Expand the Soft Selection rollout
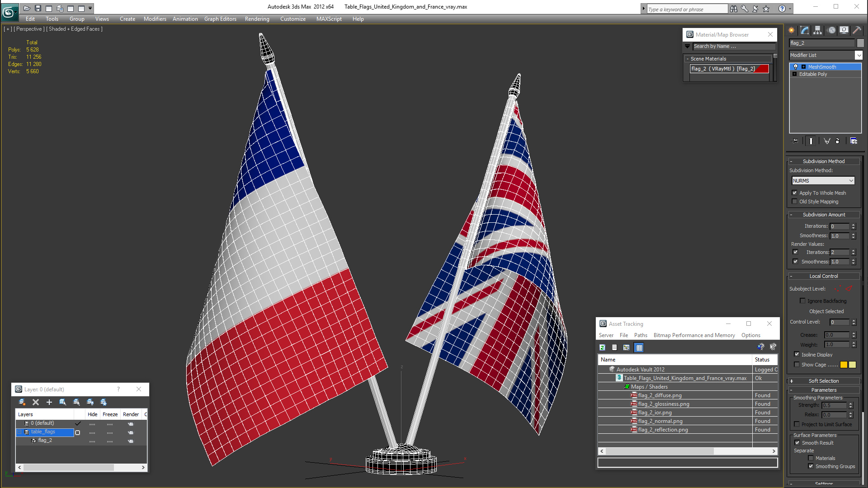 (824, 381)
